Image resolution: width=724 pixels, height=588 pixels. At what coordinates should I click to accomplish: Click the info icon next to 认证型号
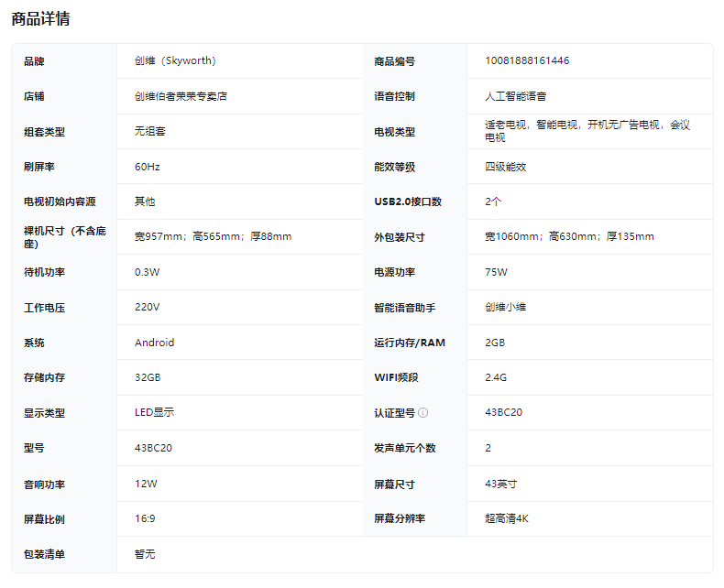(423, 413)
